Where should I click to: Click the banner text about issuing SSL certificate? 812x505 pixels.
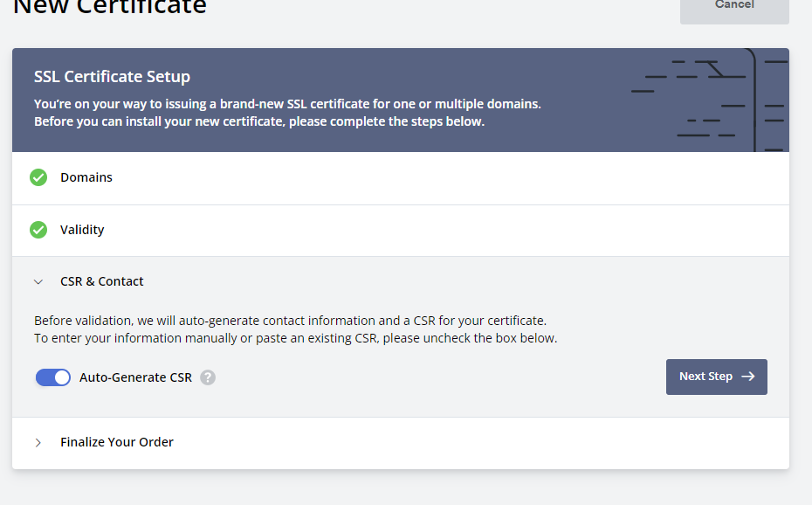tap(287, 113)
